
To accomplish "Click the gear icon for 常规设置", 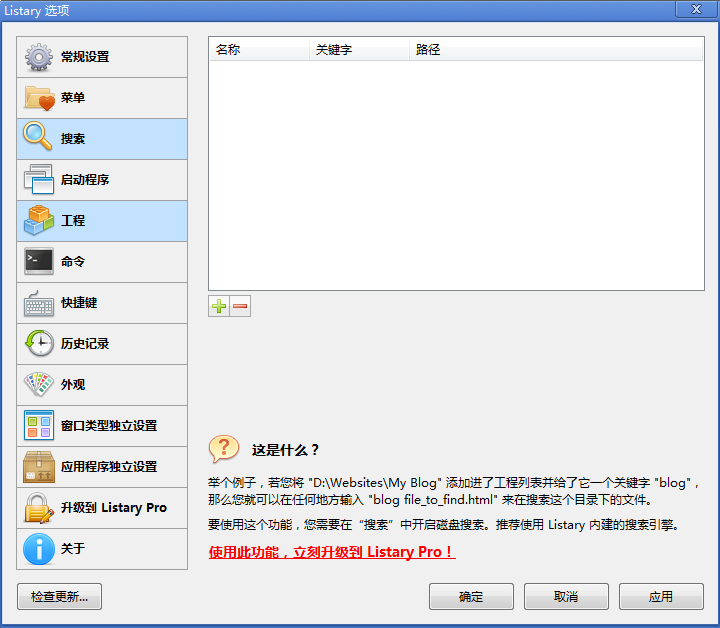I will click(39, 57).
